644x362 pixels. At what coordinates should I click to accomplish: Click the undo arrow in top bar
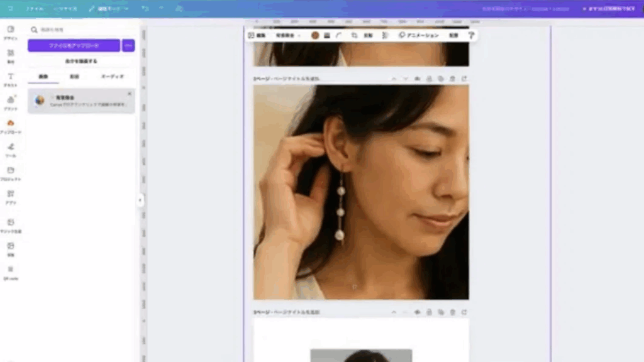tap(145, 9)
